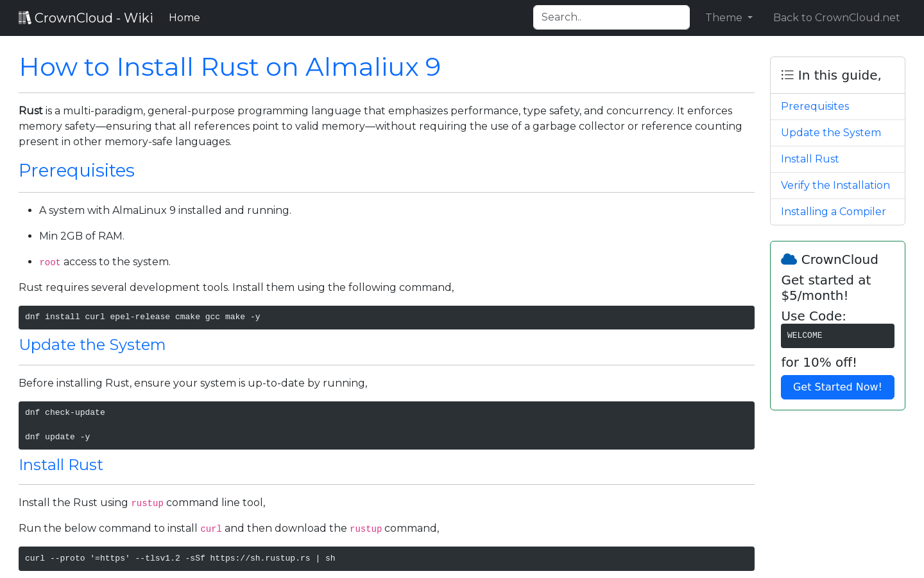
Task: Click the 'dnf check-update' code line
Action: point(65,413)
